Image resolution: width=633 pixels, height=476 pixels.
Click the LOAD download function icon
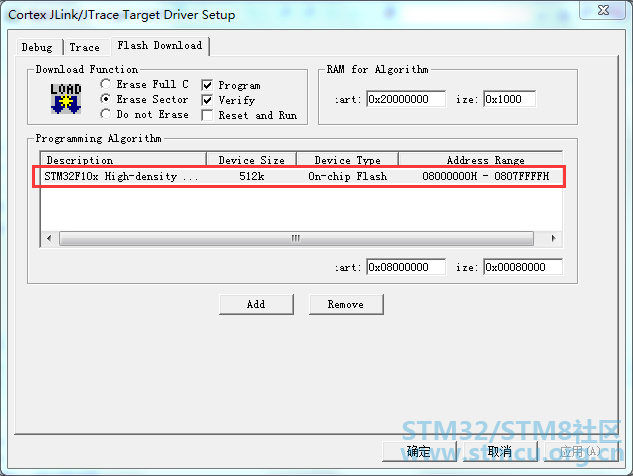pyautogui.click(x=66, y=98)
